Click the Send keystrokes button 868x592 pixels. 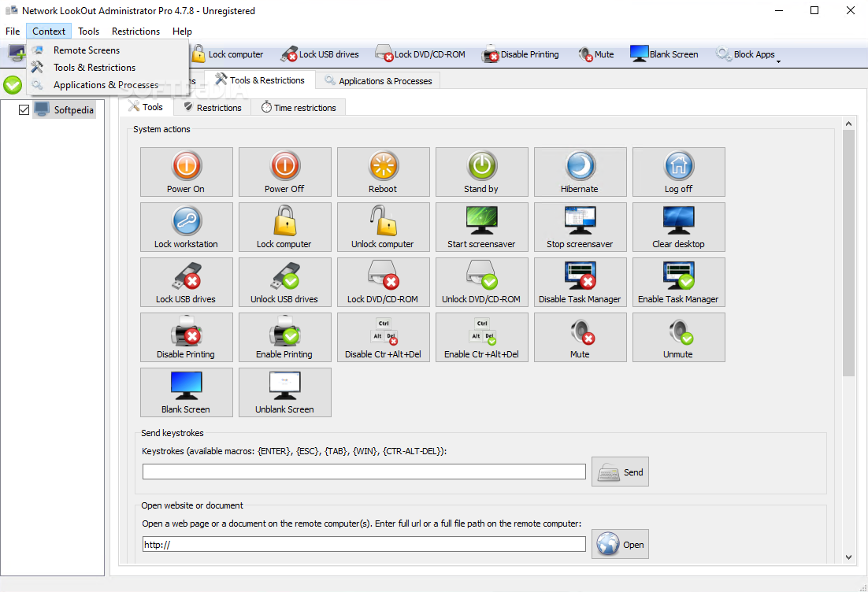[620, 472]
